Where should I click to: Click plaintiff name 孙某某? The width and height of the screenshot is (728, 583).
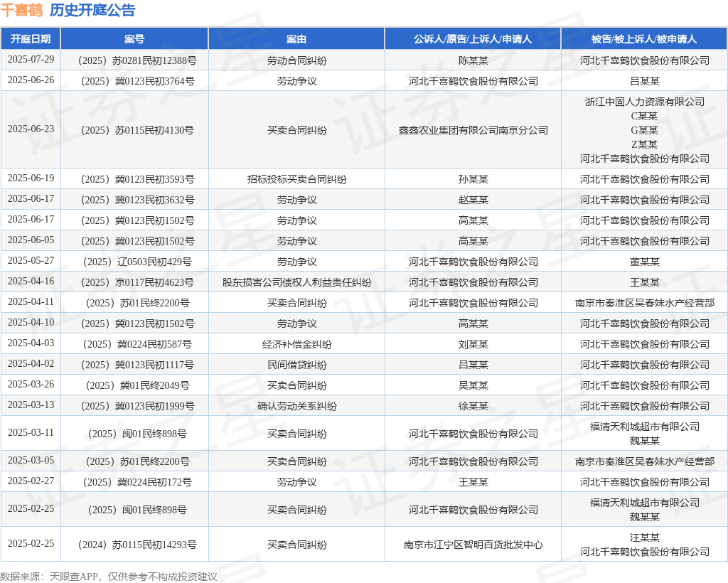(473, 179)
